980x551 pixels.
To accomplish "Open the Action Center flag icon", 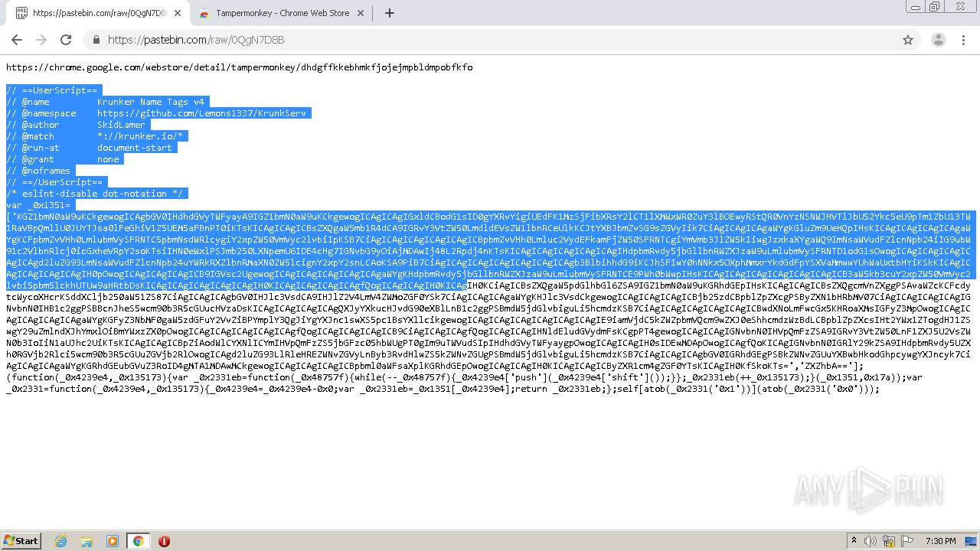I will 908,541.
